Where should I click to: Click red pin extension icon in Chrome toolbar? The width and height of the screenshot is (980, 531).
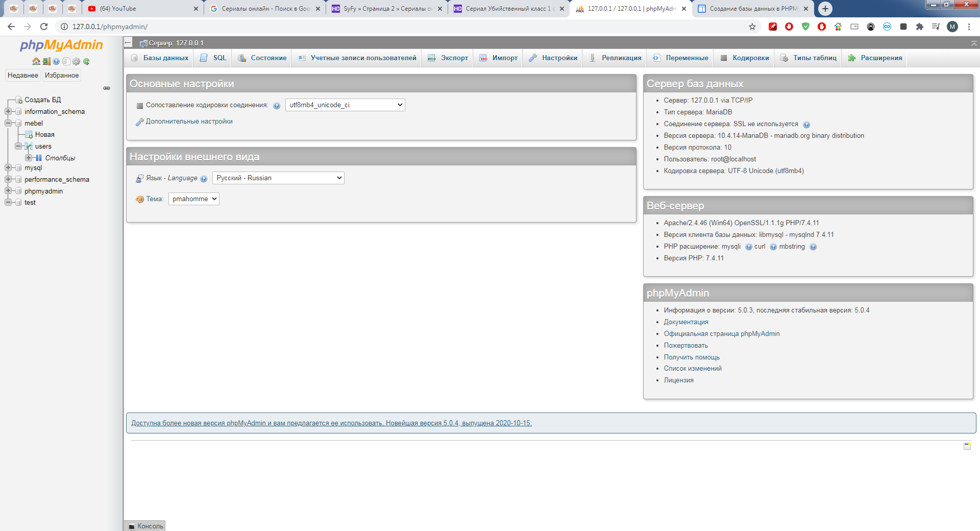pyautogui.click(x=773, y=27)
